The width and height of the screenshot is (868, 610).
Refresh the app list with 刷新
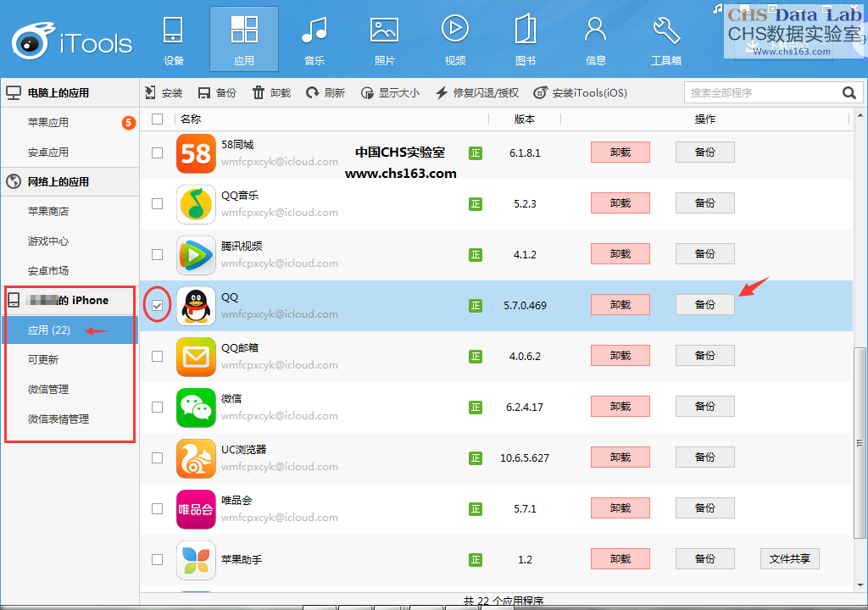point(325,92)
